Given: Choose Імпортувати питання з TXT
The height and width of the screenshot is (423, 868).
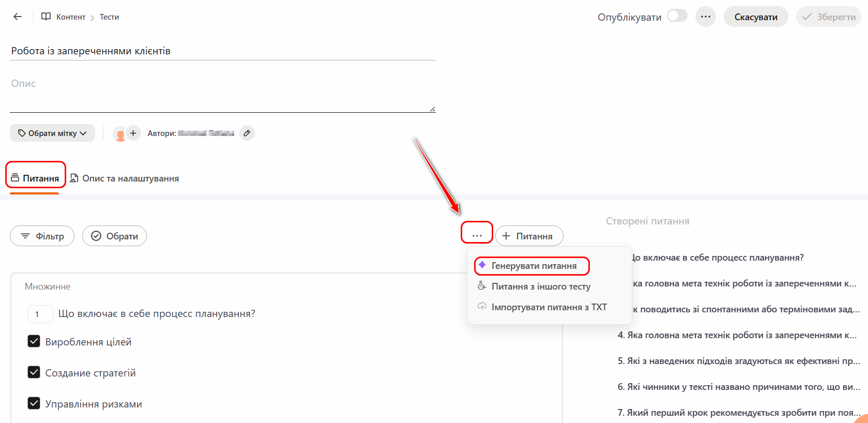Looking at the screenshot, I should click(549, 307).
